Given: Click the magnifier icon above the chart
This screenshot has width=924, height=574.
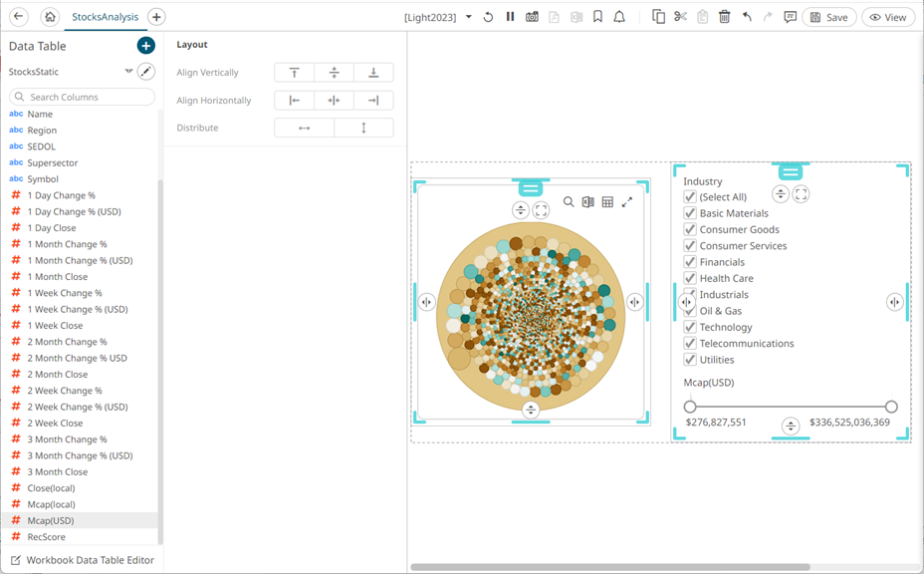Looking at the screenshot, I should point(569,202).
